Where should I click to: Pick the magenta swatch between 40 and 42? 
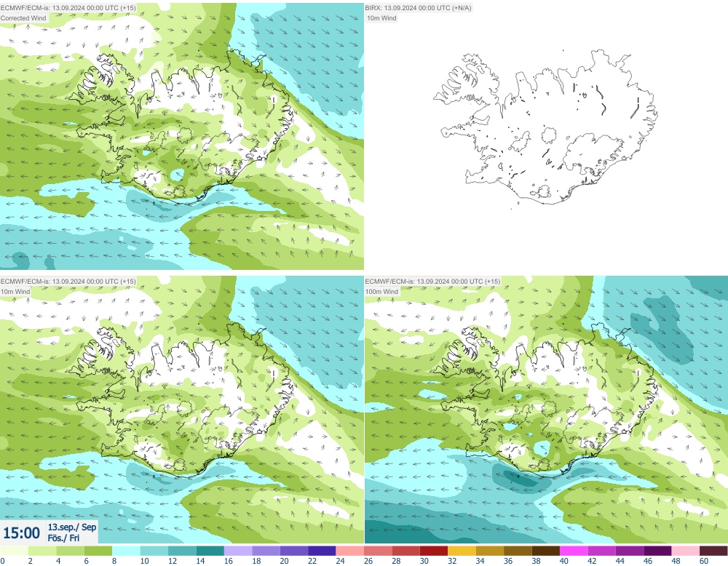click(x=574, y=551)
